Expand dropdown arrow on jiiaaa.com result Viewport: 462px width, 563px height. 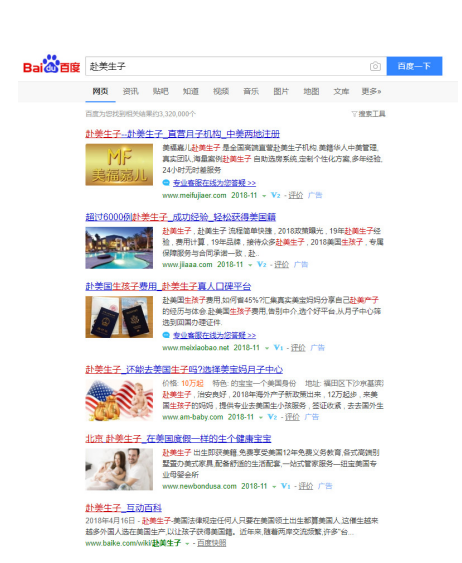pos(250,265)
